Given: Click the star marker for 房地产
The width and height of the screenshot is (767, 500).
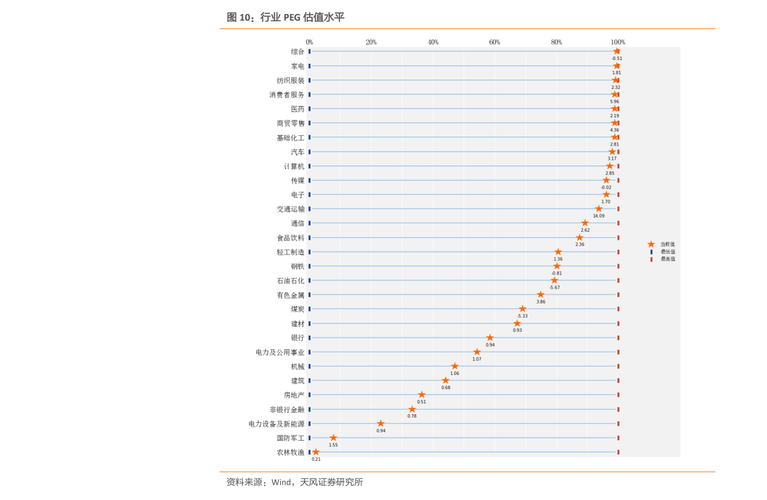Looking at the screenshot, I should coord(421,395).
